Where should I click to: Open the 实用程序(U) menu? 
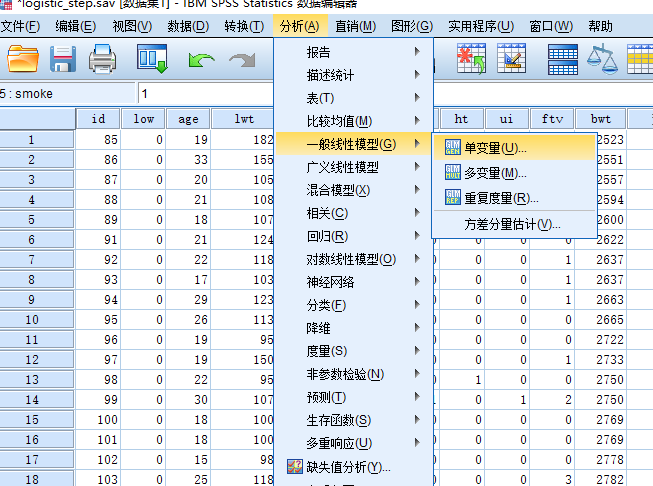(481, 26)
